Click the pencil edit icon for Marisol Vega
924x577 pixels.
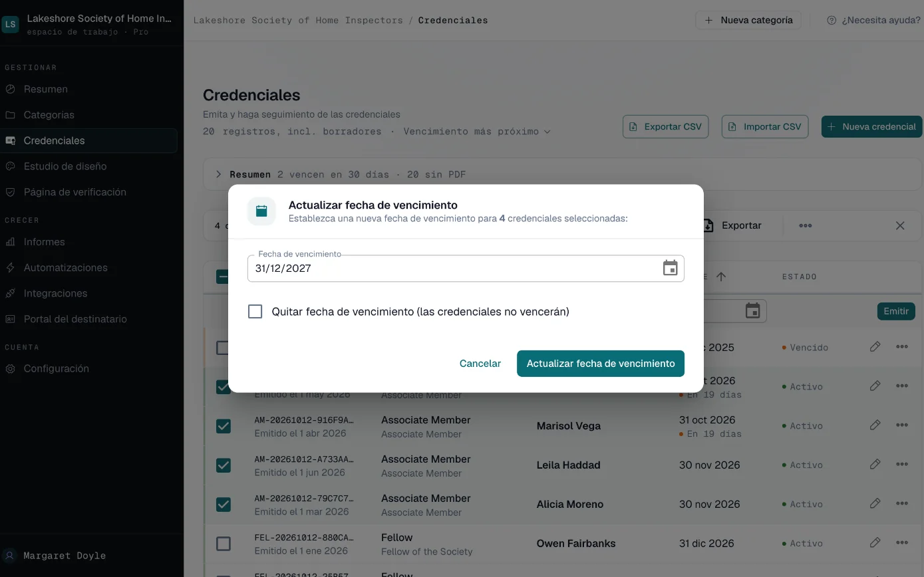click(x=875, y=425)
